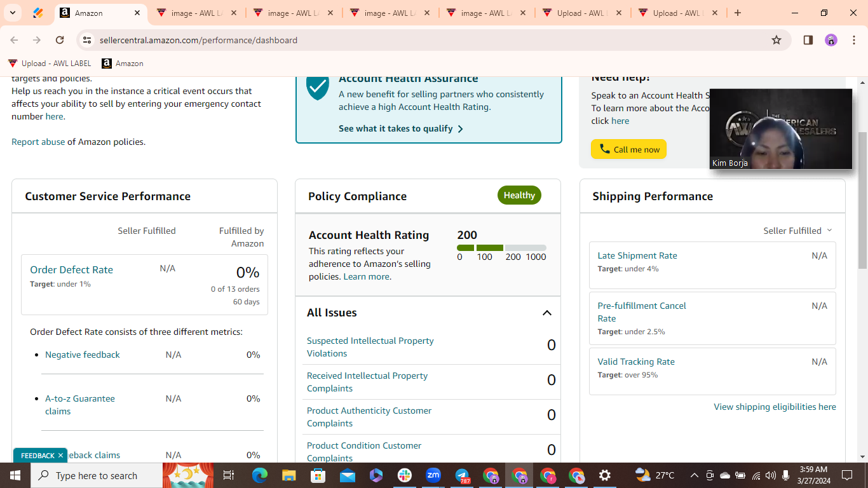
Task: Go back to the previous page
Action: click(15, 40)
